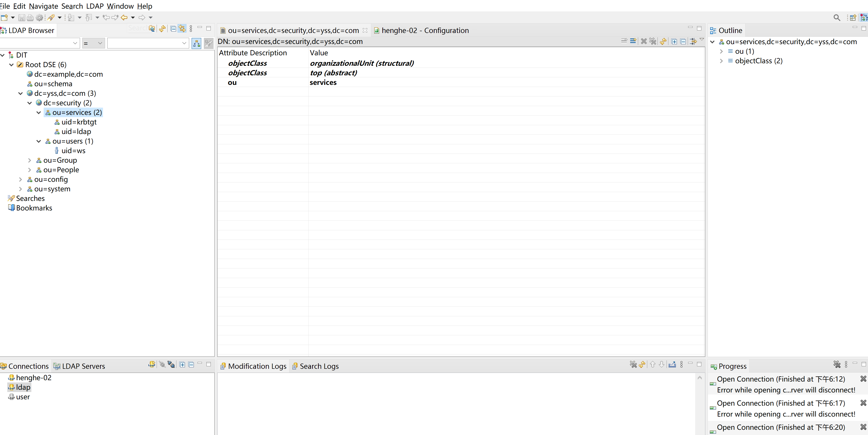This screenshot has width=868, height=435.
Task: Toggle Link with Editor in LDAP Browser
Action: [x=182, y=29]
